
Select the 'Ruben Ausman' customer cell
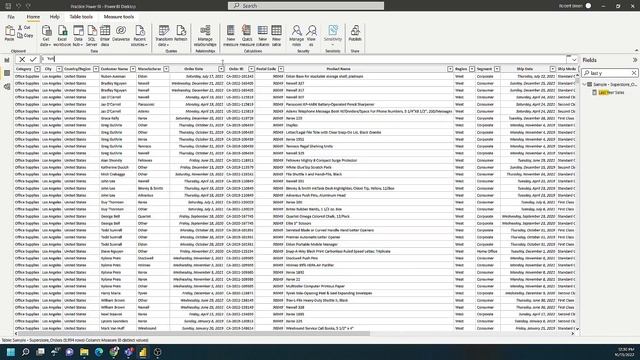(118, 76)
